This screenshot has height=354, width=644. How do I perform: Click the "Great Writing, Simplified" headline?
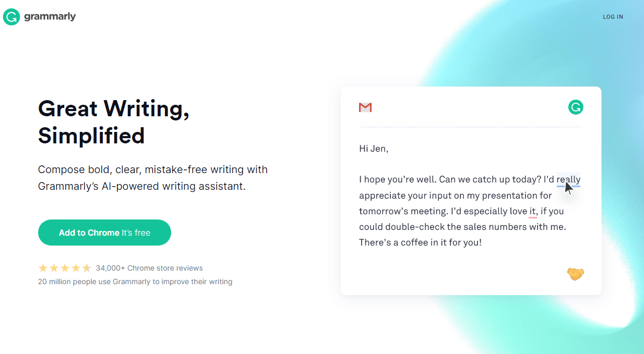coord(114,122)
